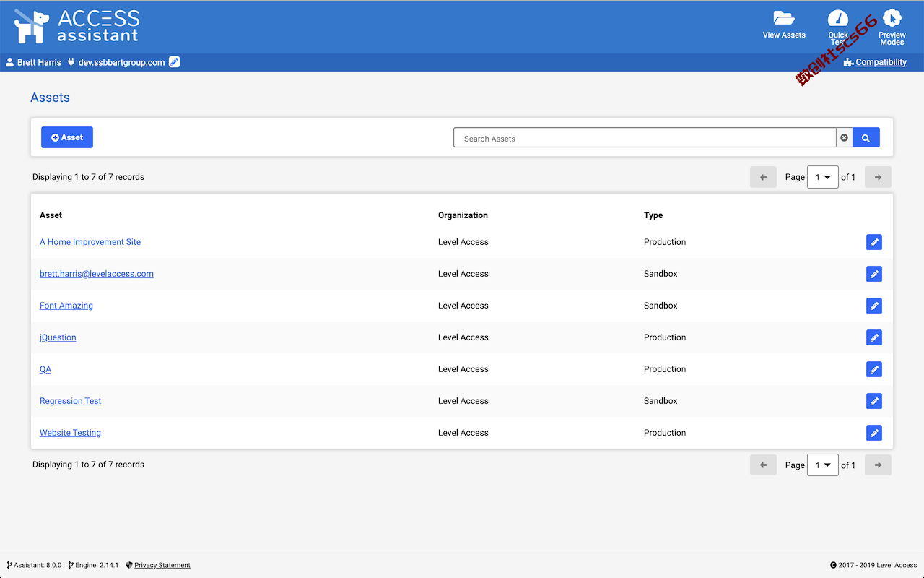
Task: Edit the brett.harris@levelaccess.com asset
Action: tap(874, 274)
